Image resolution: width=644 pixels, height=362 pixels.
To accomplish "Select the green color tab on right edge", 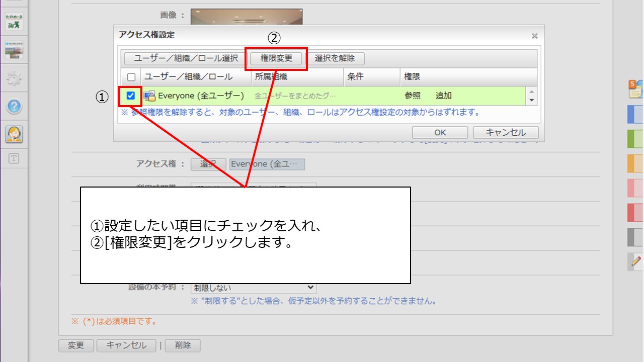I will pyautogui.click(x=635, y=139).
